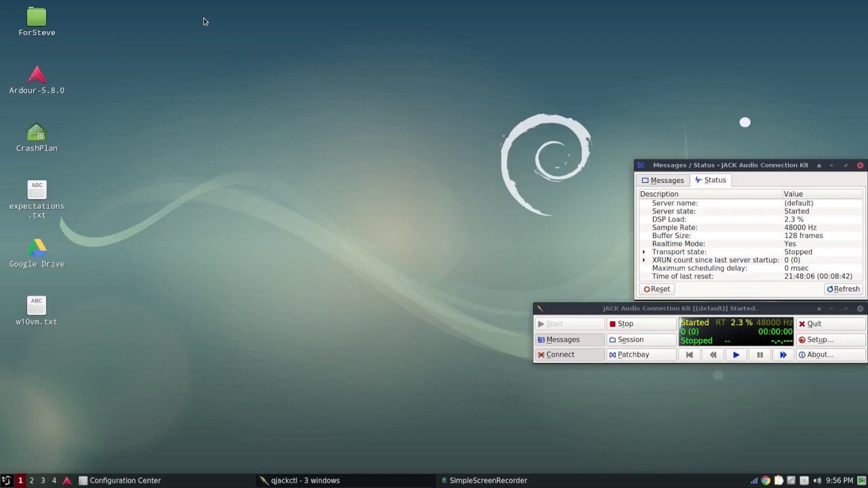Click the transport rewind button
Image resolution: width=868 pixels, height=488 pixels.
click(x=713, y=354)
